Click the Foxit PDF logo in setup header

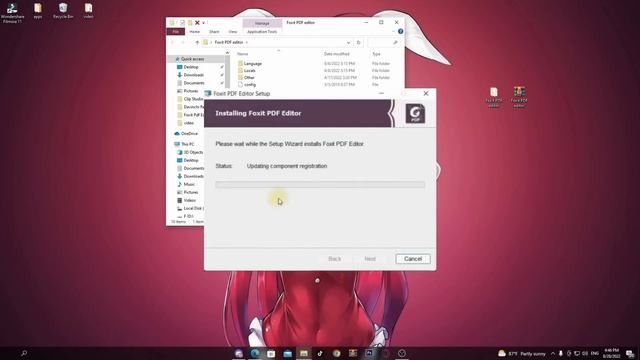pyautogui.click(x=415, y=113)
